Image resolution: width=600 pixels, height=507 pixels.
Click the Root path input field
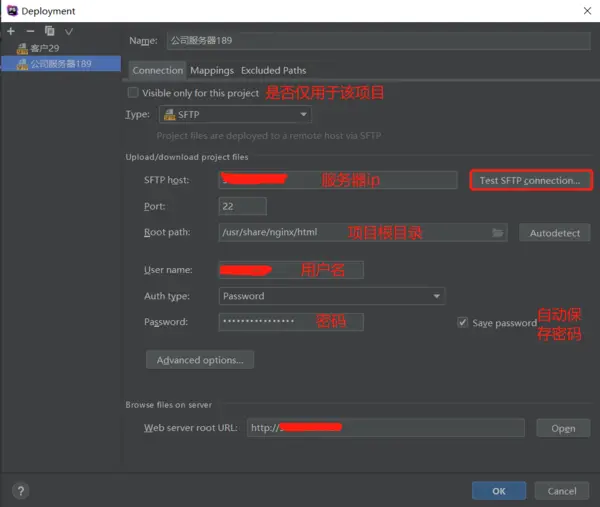click(363, 232)
